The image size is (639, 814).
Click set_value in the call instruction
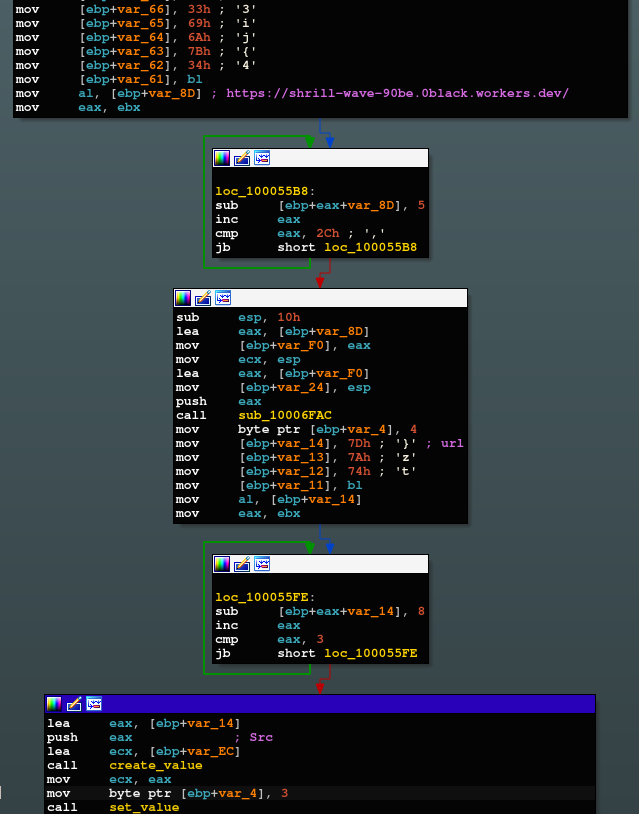144,807
